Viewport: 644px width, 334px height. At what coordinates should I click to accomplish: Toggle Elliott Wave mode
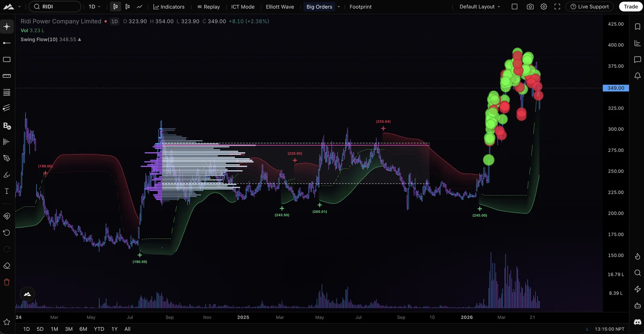280,7
